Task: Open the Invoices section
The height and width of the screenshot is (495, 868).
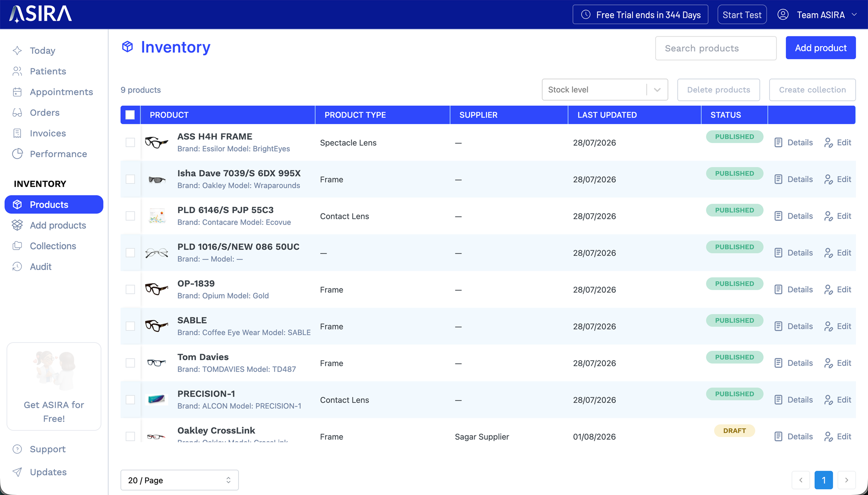Action: pos(48,133)
